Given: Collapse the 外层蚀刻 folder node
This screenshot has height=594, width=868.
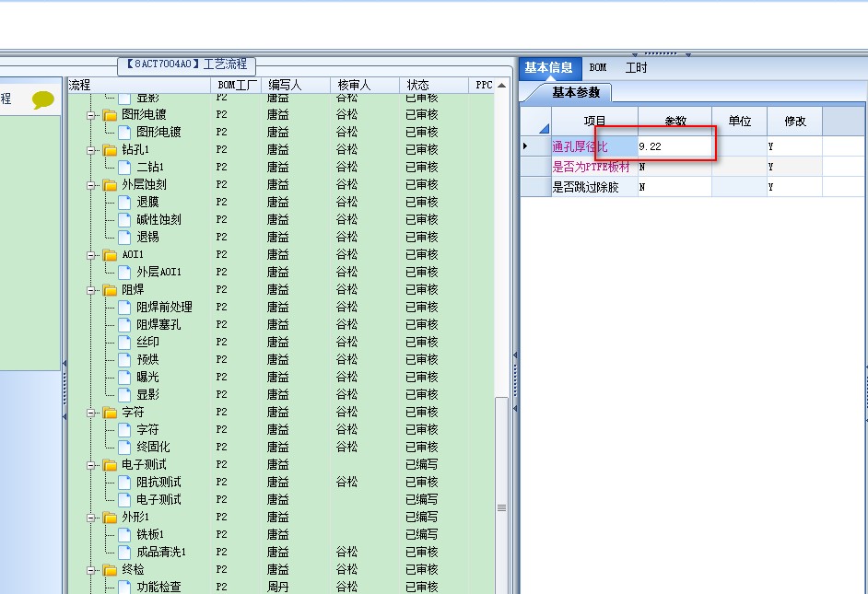Looking at the screenshot, I should pos(91,185).
